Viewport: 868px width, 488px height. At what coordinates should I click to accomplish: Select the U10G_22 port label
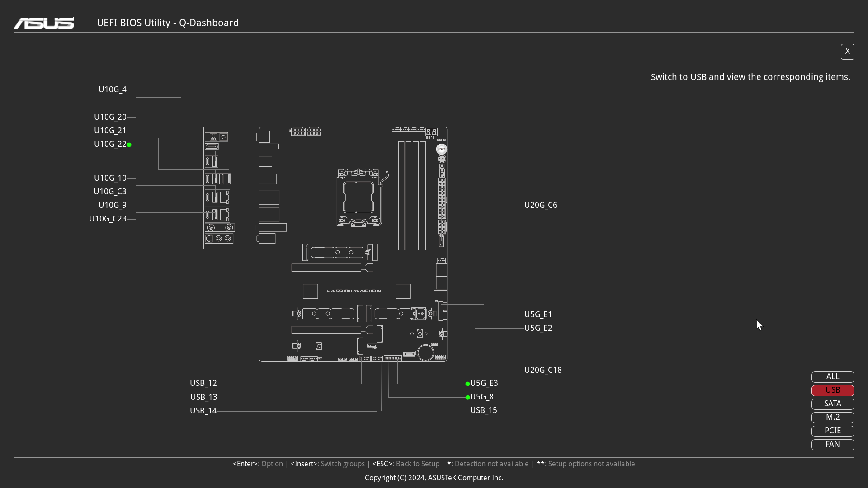pyautogui.click(x=110, y=144)
